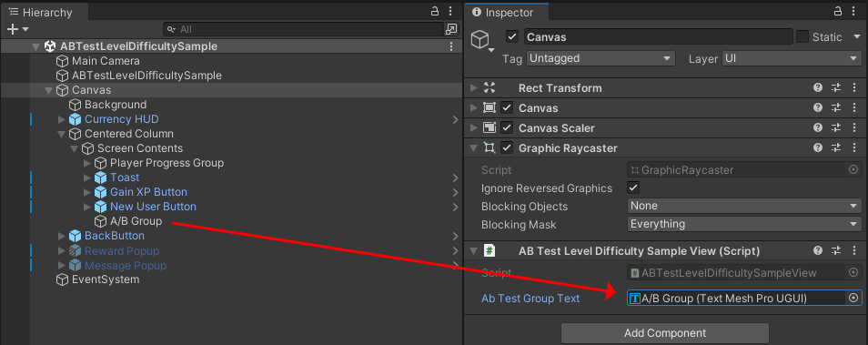Open Canvas Scaler presets icon
This screenshot has width=868, height=345.
tap(836, 128)
